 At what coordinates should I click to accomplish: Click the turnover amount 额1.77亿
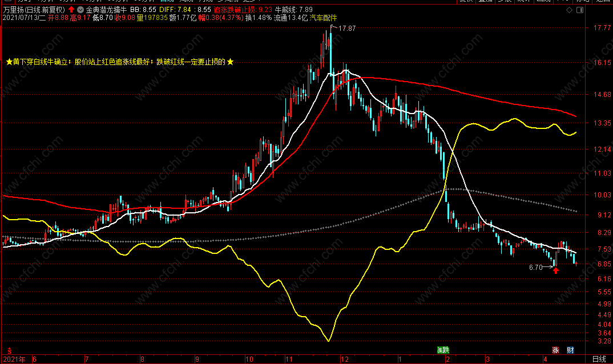(x=183, y=18)
